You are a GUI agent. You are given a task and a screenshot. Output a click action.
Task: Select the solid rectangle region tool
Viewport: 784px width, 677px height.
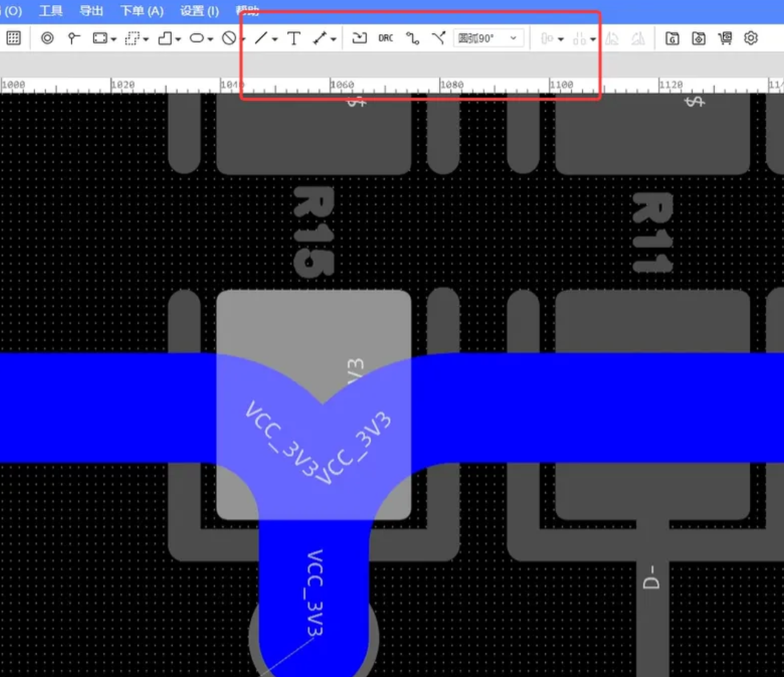(x=100, y=38)
